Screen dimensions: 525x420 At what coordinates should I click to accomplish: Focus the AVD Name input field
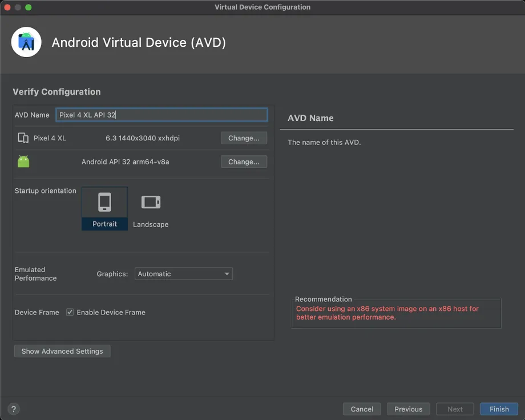(161, 115)
